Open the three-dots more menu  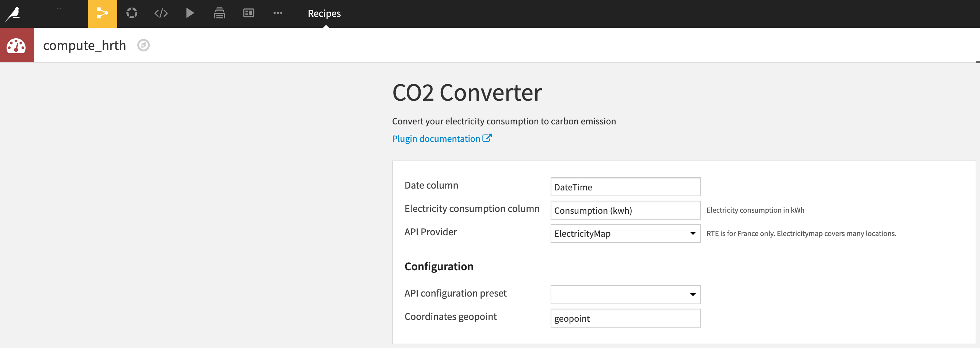[278, 13]
